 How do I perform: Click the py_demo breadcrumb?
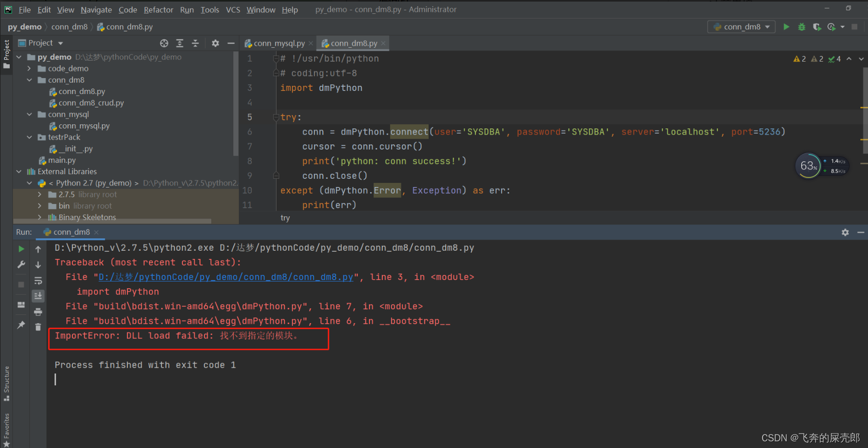pos(25,27)
